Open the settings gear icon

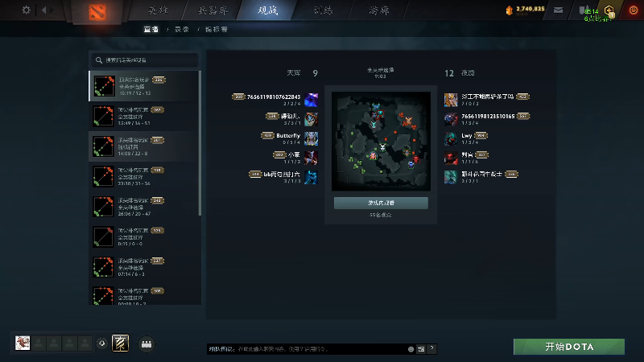coord(26,10)
